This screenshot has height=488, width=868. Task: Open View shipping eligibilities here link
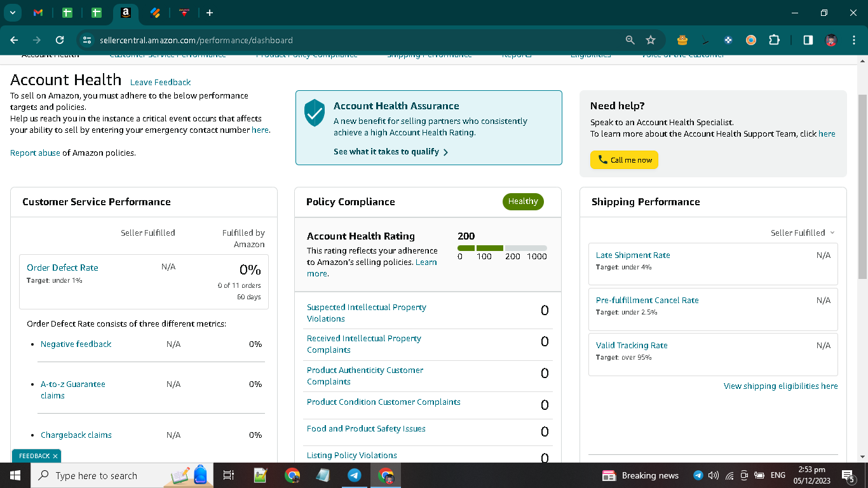[x=781, y=386]
